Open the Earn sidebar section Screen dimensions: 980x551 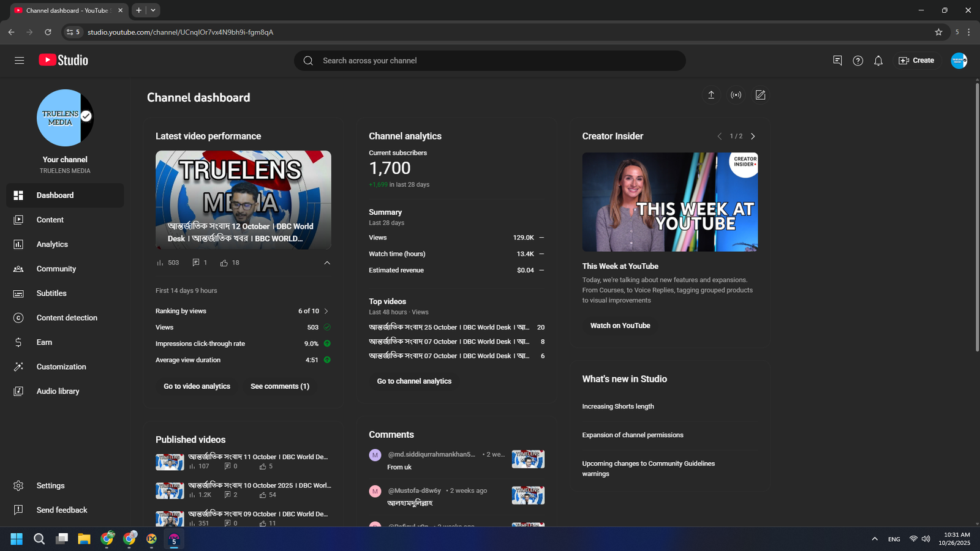tap(44, 342)
